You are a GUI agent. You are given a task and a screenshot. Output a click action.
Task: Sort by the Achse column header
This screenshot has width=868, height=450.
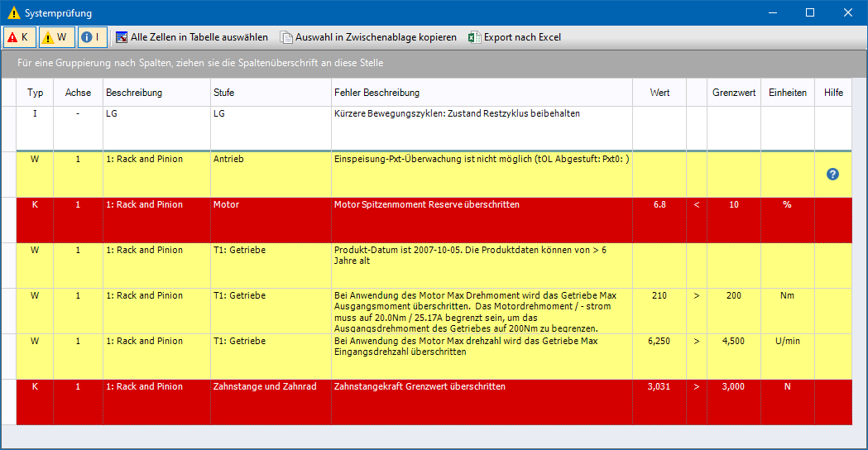78,93
